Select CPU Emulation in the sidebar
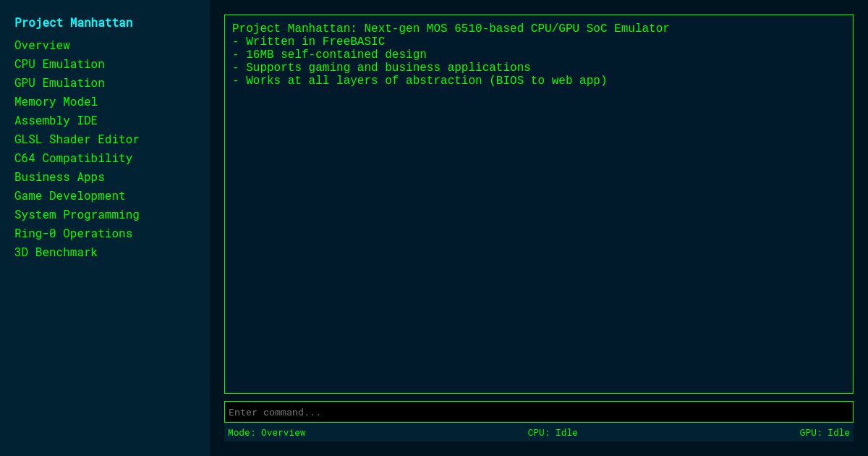 [x=59, y=64]
